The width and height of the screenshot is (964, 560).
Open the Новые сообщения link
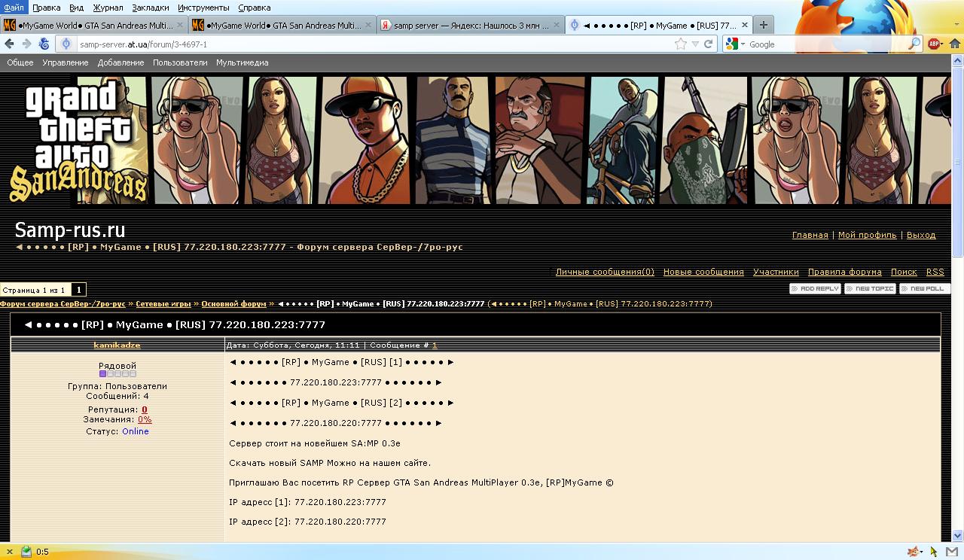703,272
